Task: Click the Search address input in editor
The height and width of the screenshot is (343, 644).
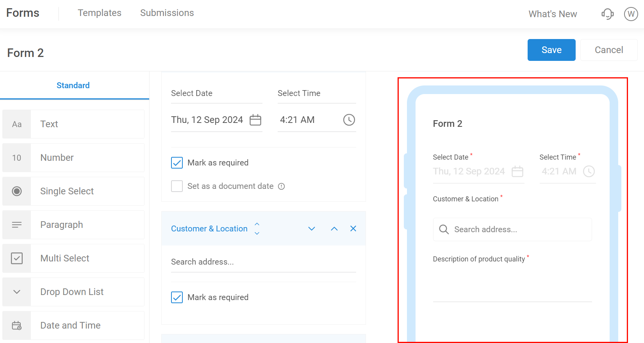Action: pos(263,262)
